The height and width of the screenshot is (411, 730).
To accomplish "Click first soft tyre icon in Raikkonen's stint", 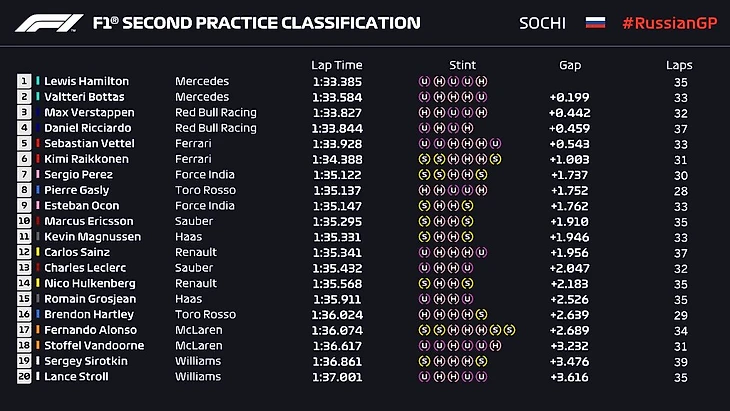I will click(x=425, y=159).
